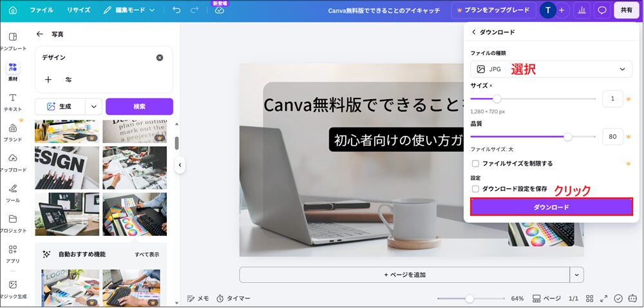Add collaborator with the plus button
Screen dimensions: 644x308
click(562, 10)
